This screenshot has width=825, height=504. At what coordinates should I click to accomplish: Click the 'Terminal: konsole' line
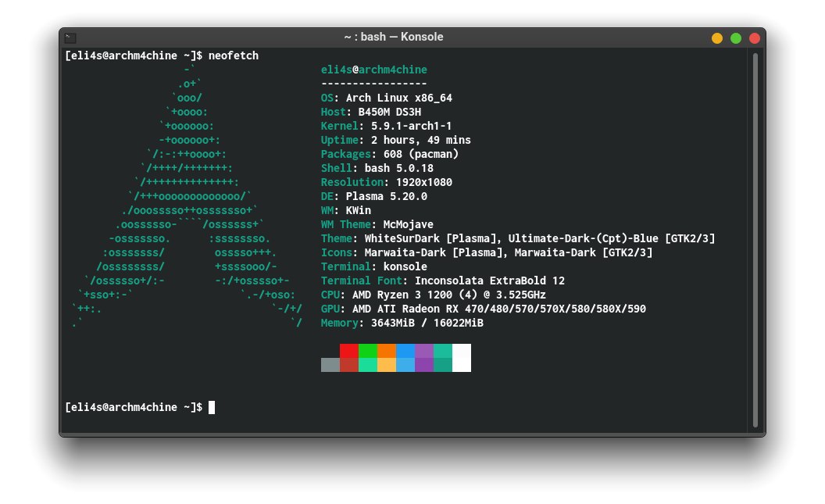pyautogui.click(x=374, y=266)
